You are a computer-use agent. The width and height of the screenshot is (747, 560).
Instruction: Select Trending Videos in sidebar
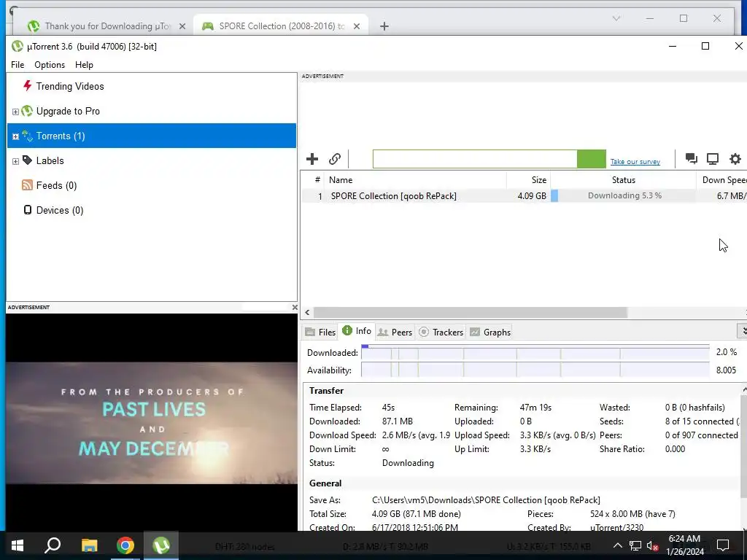152,86
